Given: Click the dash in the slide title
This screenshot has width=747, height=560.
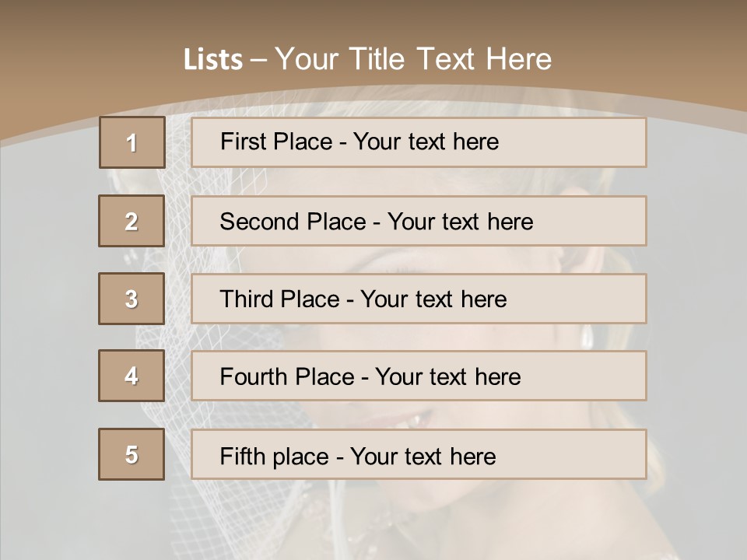Looking at the screenshot, I should pyautogui.click(x=258, y=60).
